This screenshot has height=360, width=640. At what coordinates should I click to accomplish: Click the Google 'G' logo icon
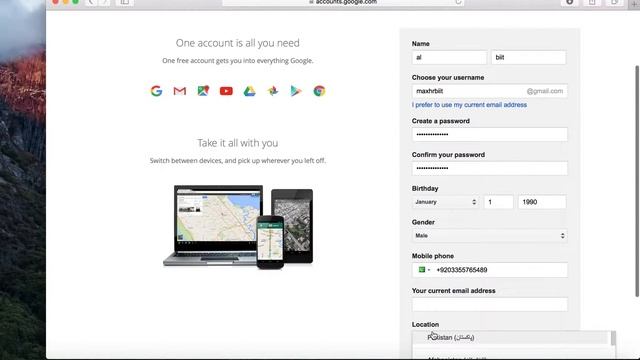156,91
